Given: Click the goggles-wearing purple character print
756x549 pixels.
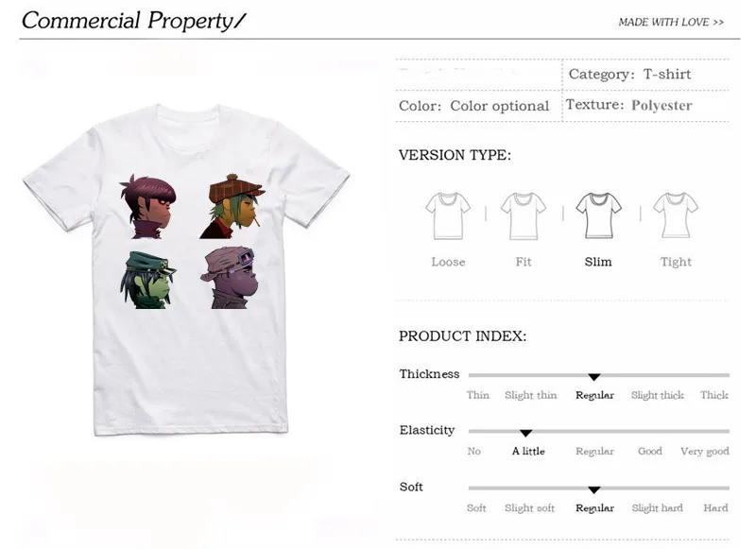Looking at the screenshot, I should point(229,278).
